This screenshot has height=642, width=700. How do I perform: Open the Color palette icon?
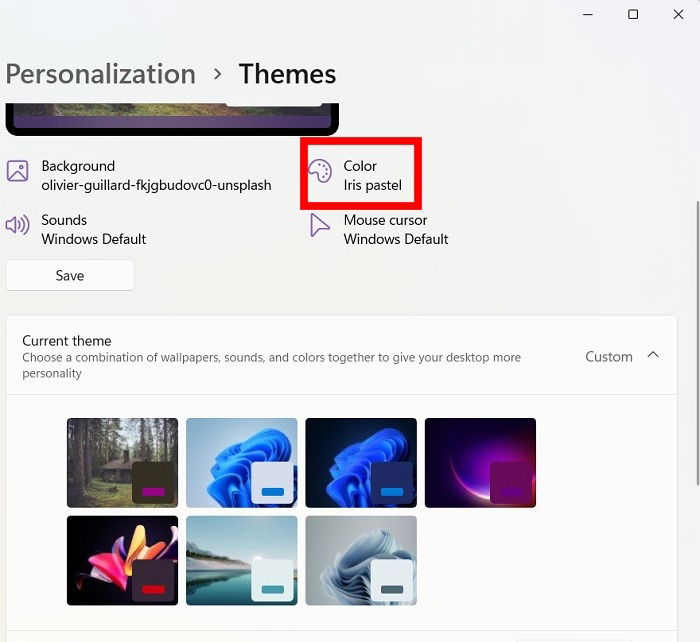[x=320, y=171]
